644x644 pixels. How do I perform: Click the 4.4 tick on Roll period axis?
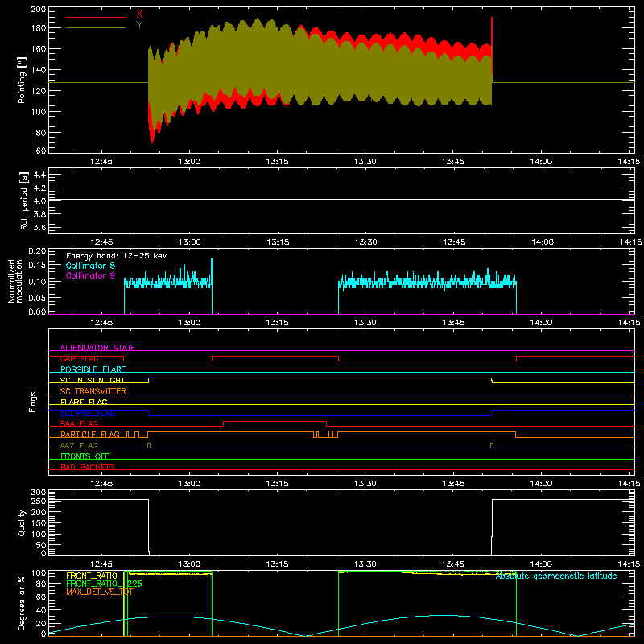tap(39, 175)
